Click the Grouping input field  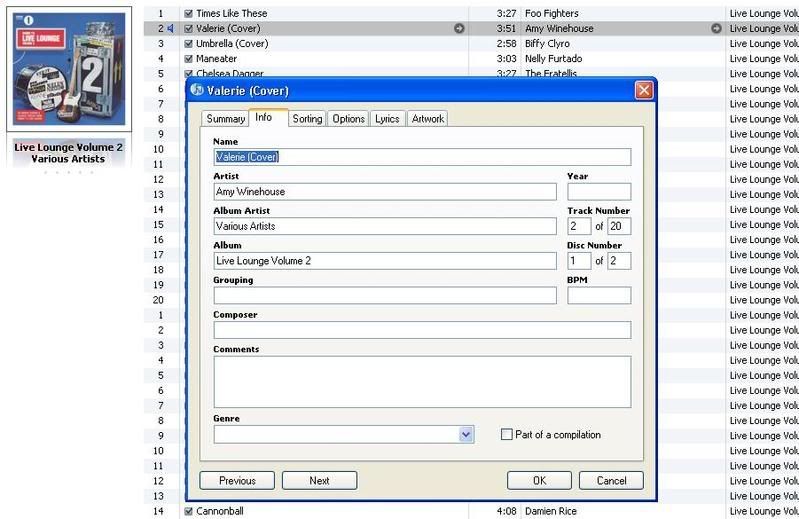coord(385,295)
